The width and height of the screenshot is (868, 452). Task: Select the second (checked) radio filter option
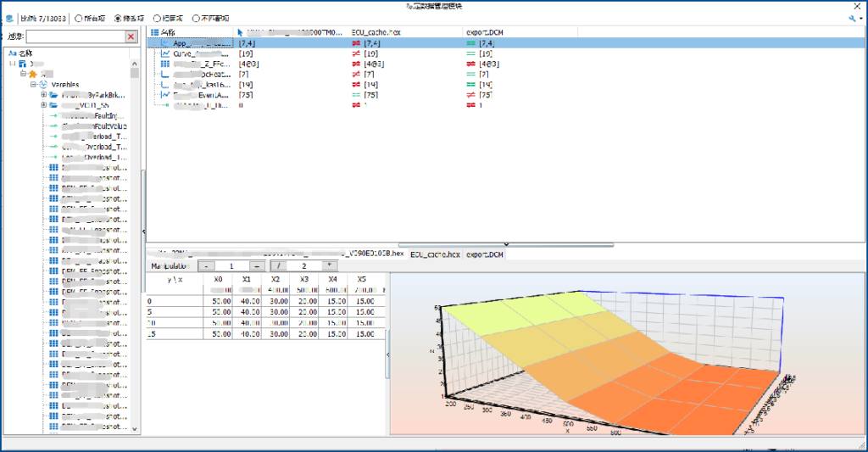[x=118, y=18]
